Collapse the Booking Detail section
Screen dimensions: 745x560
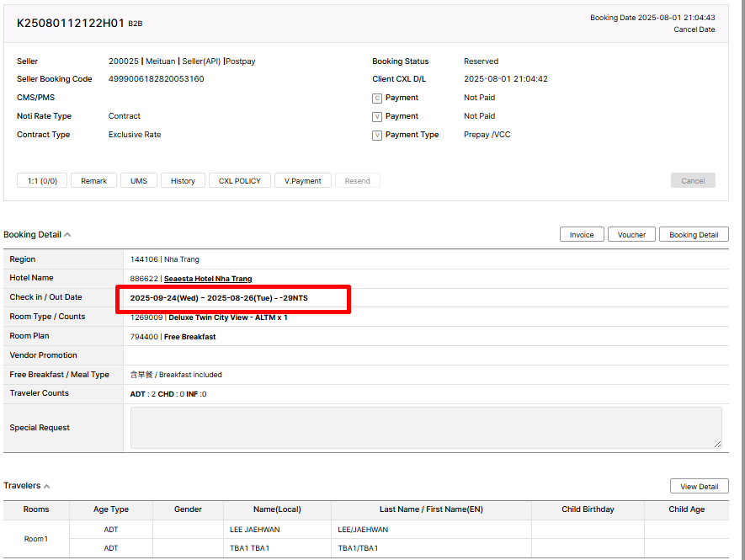point(67,235)
